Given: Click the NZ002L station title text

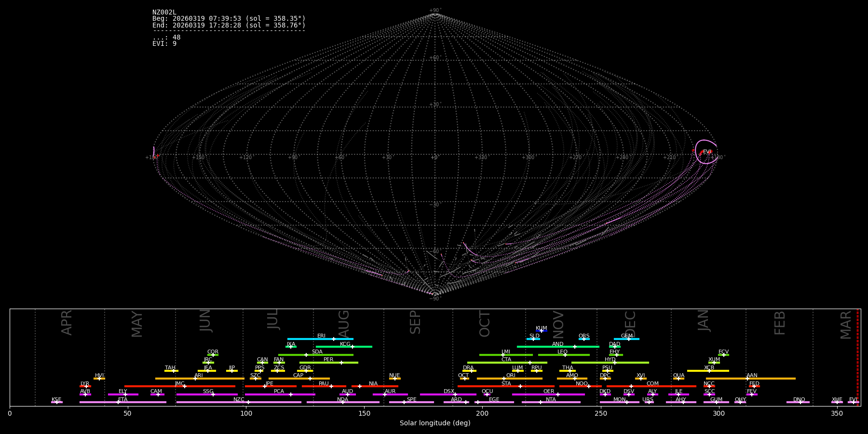Looking at the screenshot, I should [164, 12].
